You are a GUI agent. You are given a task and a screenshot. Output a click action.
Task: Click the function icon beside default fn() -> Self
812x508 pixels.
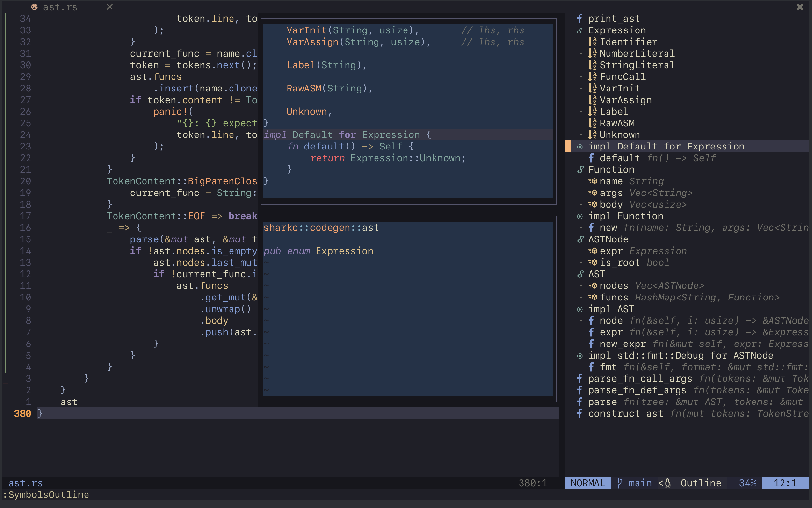tap(591, 158)
